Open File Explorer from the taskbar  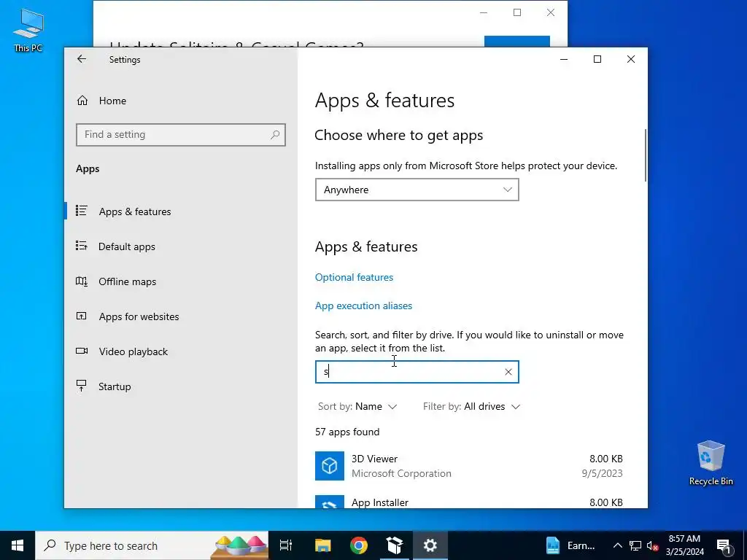pos(322,545)
